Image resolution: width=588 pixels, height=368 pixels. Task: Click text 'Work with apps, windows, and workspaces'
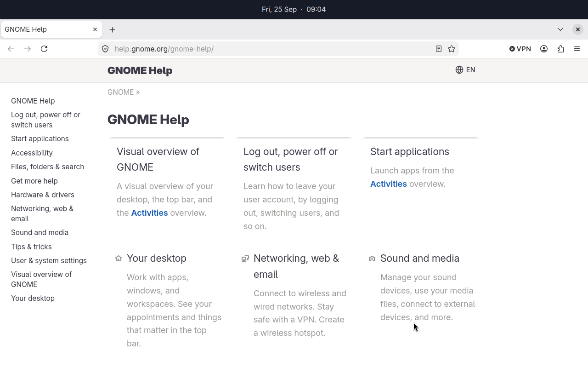click(x=158, y=291)
